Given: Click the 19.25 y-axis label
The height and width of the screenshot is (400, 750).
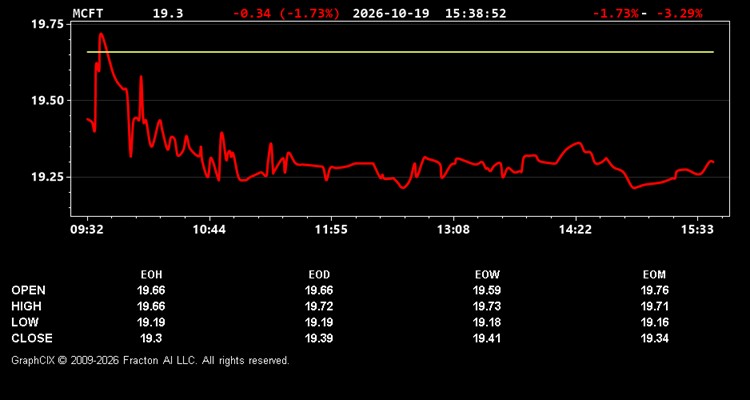Looking at the screenshot, I should tap(46, 177).
